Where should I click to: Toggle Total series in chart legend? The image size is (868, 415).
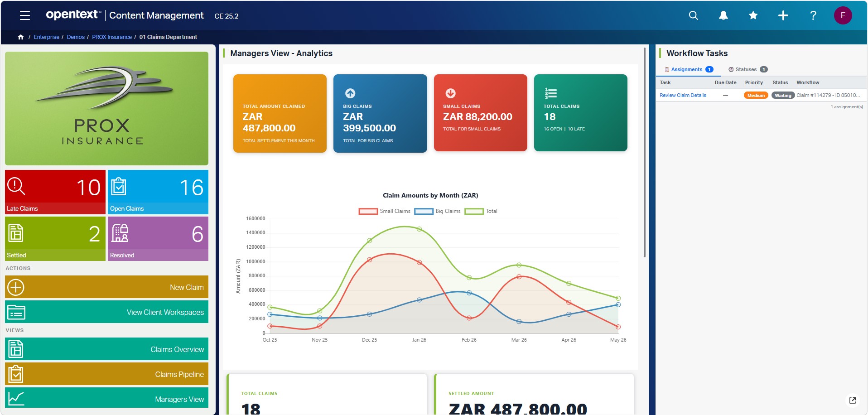pyautogui.click(x=481, y=211)
